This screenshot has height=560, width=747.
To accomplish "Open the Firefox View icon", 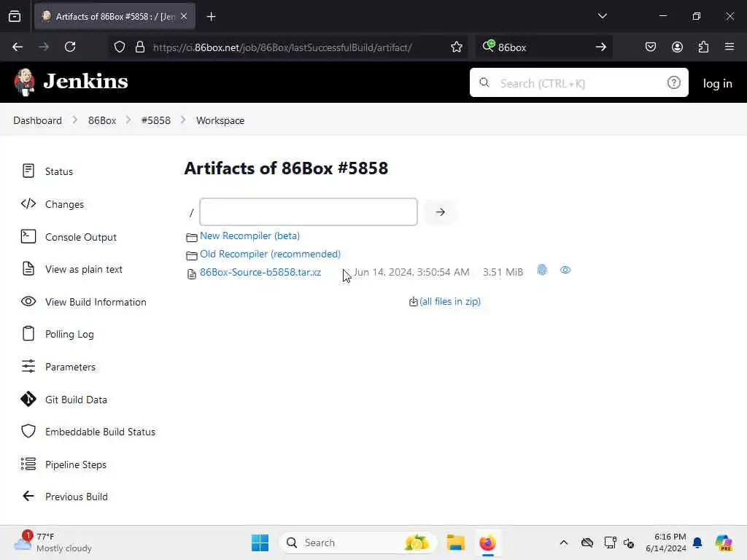I will point(15,16).
